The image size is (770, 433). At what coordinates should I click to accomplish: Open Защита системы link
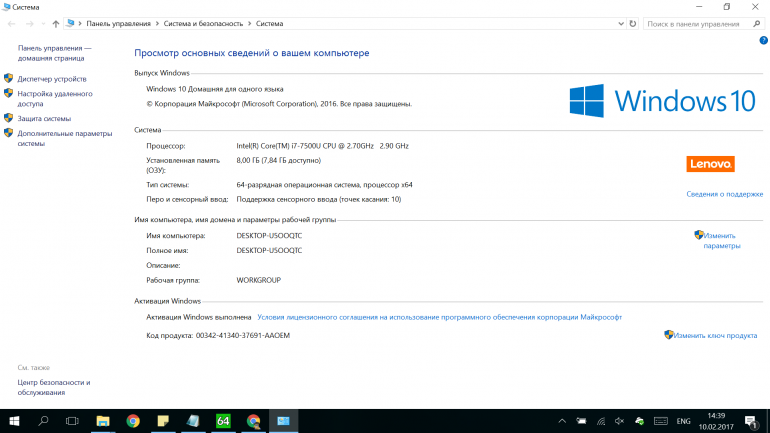tap(44, 118)
